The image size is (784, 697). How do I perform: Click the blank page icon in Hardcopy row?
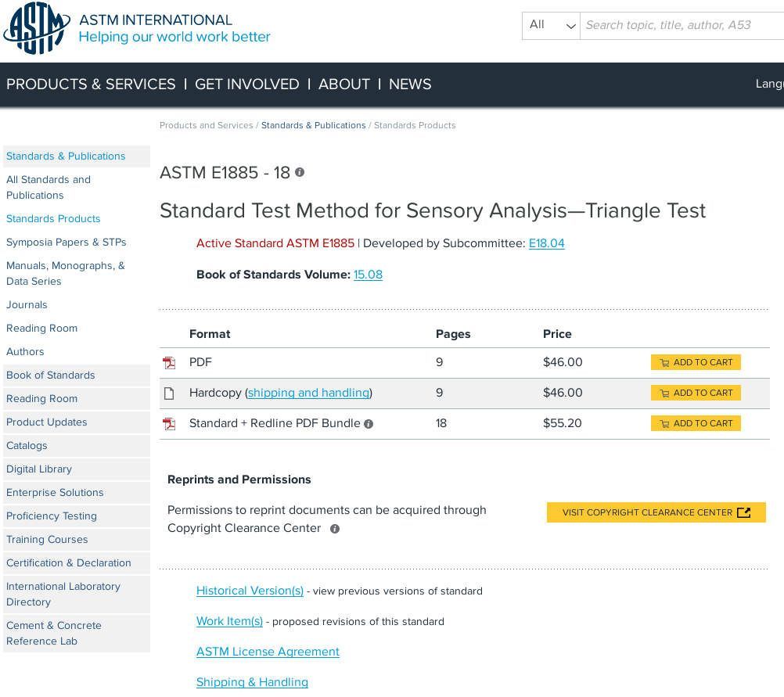[x=169, y=393]
